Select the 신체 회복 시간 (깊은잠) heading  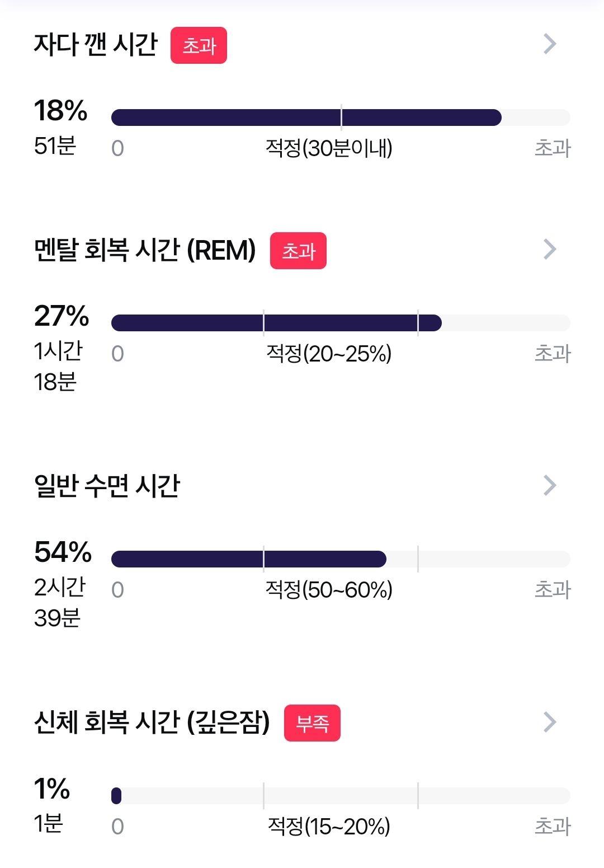coord(152,722)
